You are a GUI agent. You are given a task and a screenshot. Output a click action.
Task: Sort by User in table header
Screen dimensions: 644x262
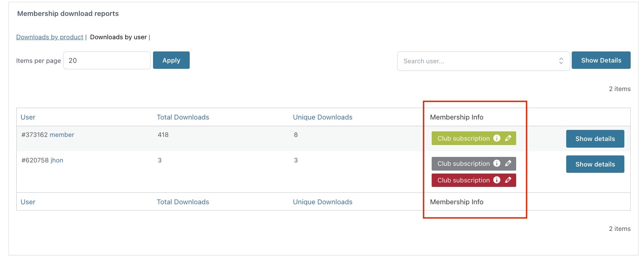[x=28, y=117]
